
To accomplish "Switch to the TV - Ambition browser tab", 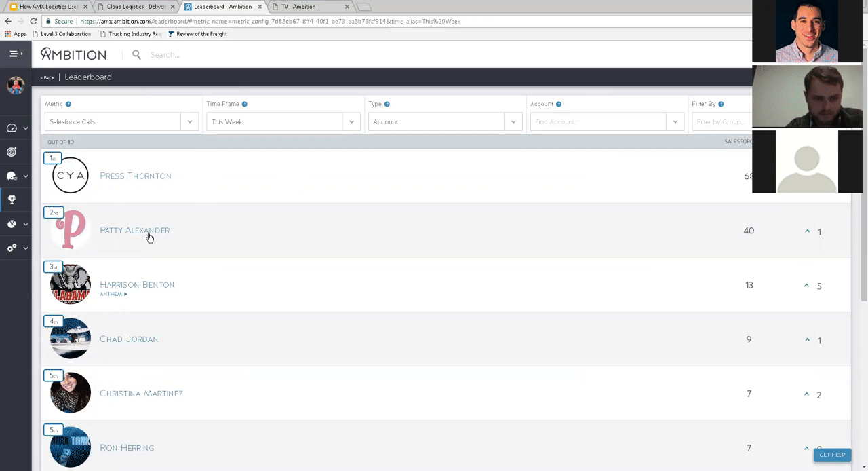I will (305, 7).
